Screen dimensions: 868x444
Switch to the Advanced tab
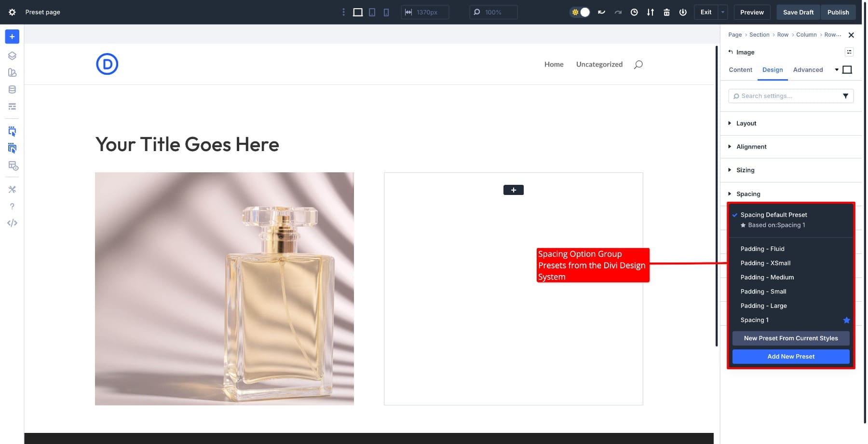tap(808, 70)
